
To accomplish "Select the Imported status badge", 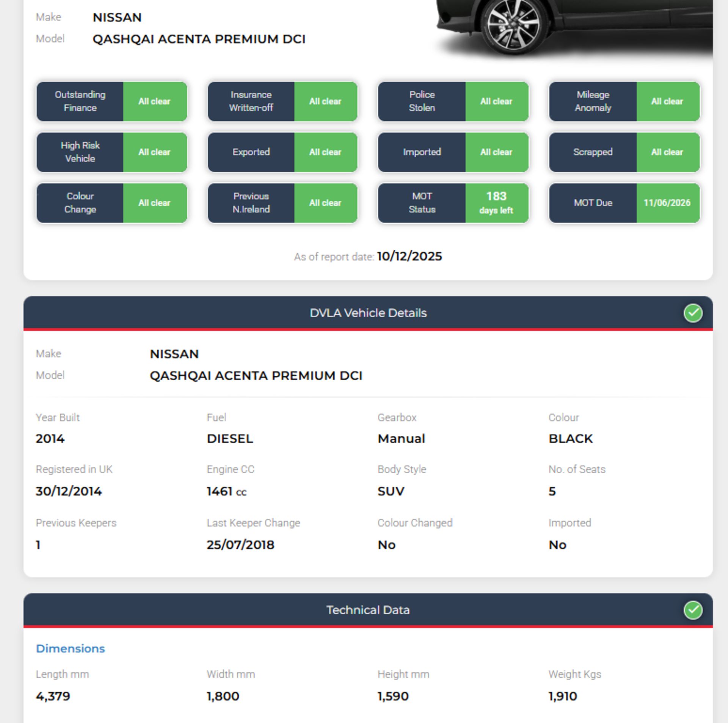I will click(x=453, y=152).
